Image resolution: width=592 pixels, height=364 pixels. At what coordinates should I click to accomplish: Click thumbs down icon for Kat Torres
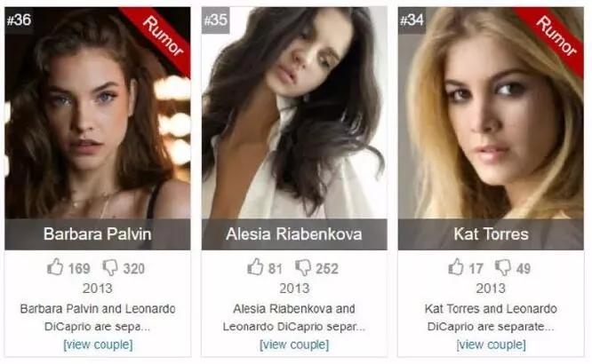point(503,268)
